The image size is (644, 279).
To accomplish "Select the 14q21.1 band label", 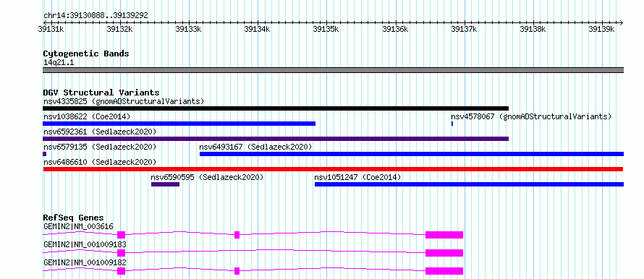I will 59,63.
